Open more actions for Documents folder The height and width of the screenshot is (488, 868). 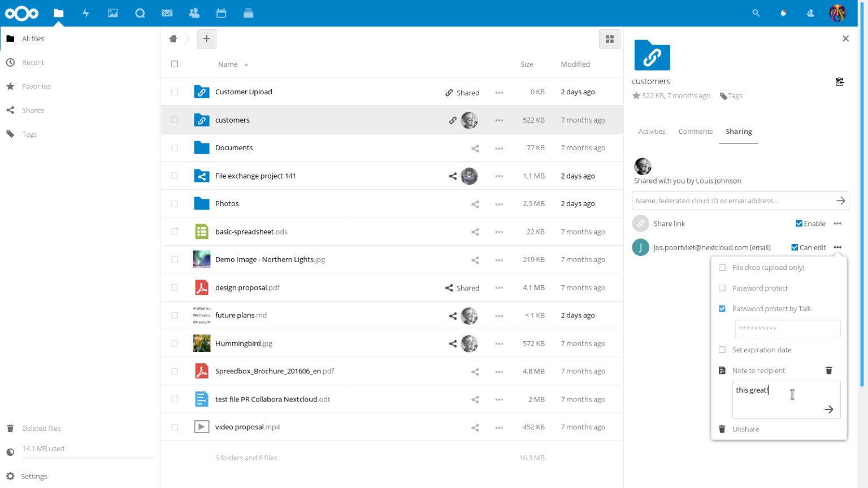[498, 148]
